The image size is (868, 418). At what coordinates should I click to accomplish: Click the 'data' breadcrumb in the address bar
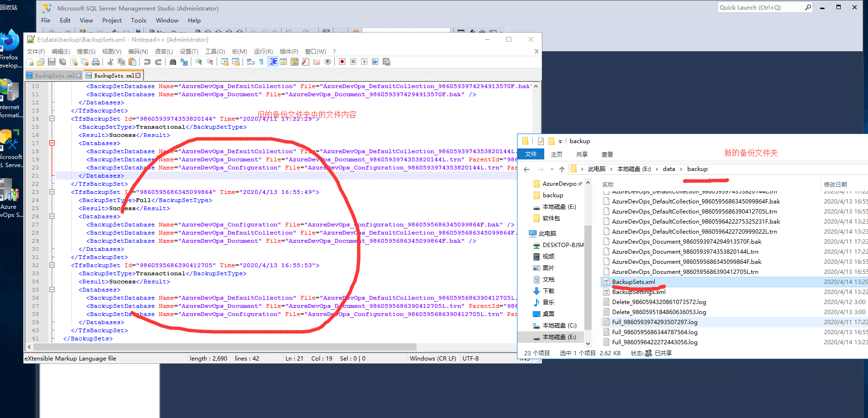[x=669, y=169]
